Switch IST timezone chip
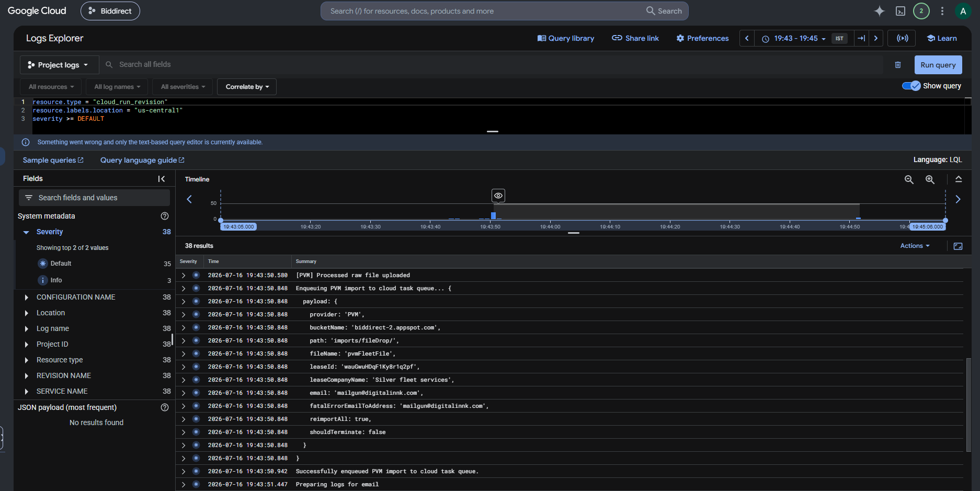The width and height of the screenshot is (980, 491). tap(839, 38)
